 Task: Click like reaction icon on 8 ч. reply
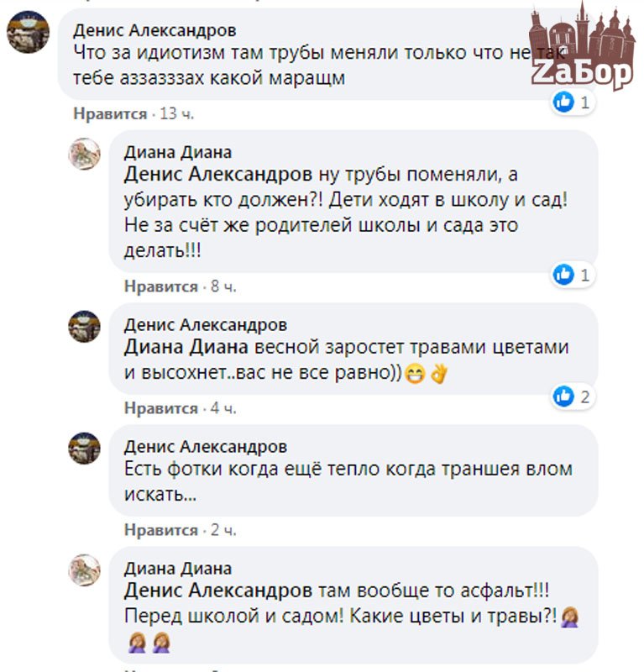click(x=563, y=275)
